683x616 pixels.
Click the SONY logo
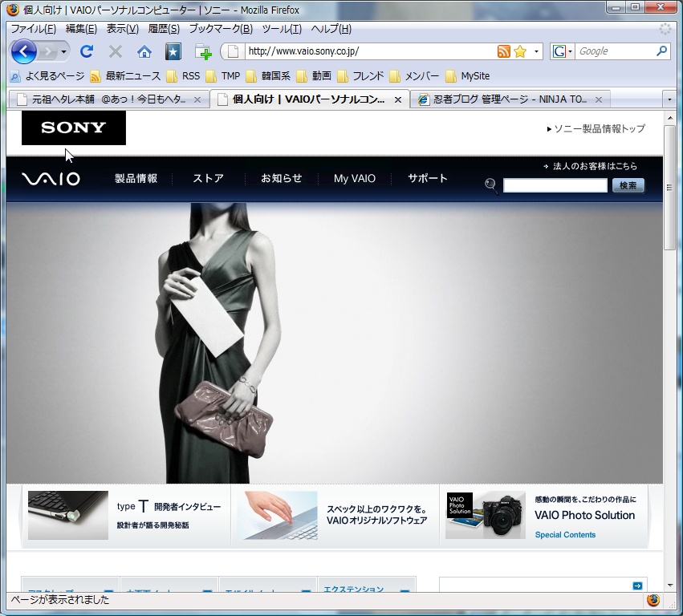[x=74, y=128]
